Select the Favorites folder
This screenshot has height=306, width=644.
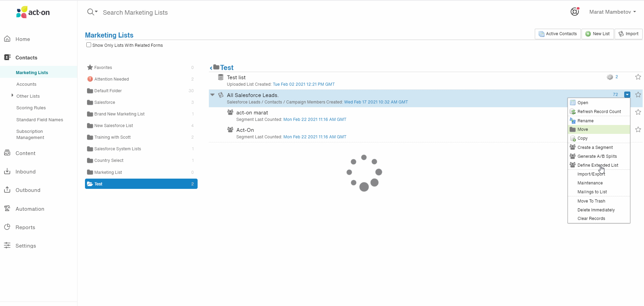click(141, 68)
